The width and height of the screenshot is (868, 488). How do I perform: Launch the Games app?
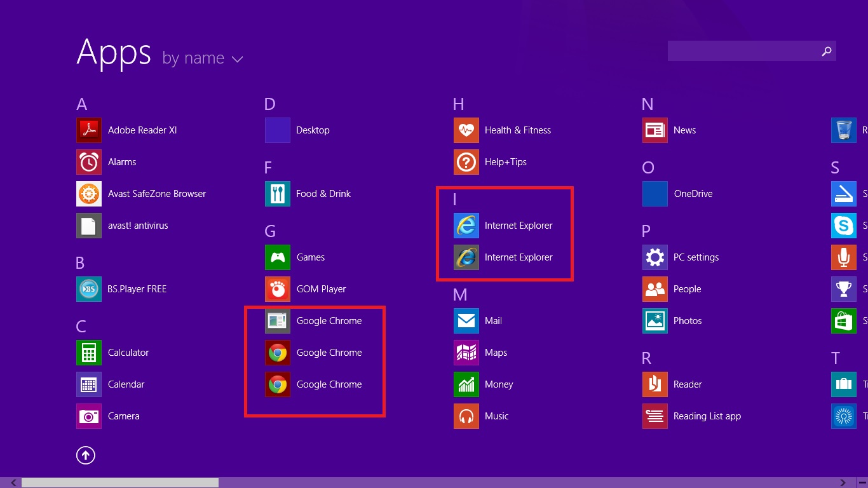(x=295, y=257)
